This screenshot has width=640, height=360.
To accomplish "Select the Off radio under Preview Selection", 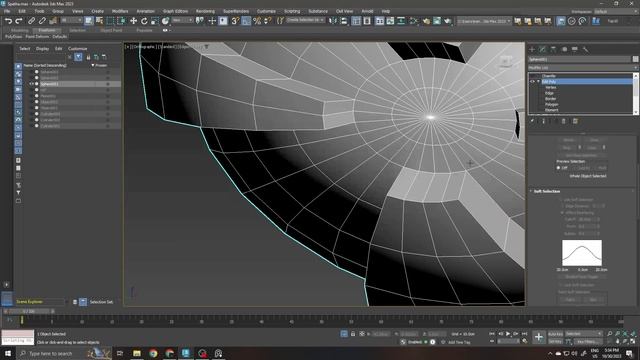I will [558, 168].
